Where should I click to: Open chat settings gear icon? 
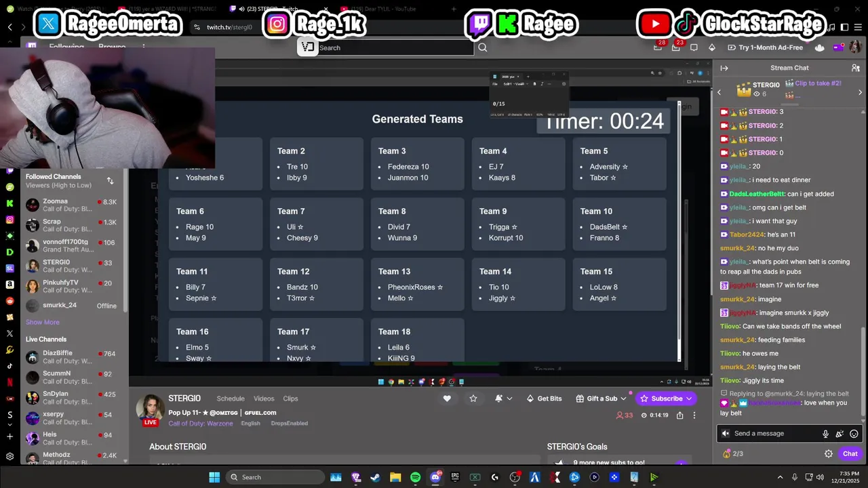pos(829,453)
